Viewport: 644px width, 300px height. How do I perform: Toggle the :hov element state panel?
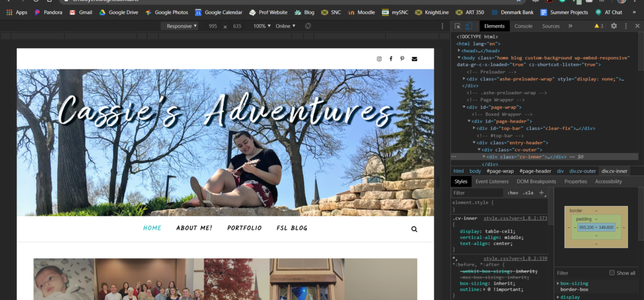pos(512,193)
